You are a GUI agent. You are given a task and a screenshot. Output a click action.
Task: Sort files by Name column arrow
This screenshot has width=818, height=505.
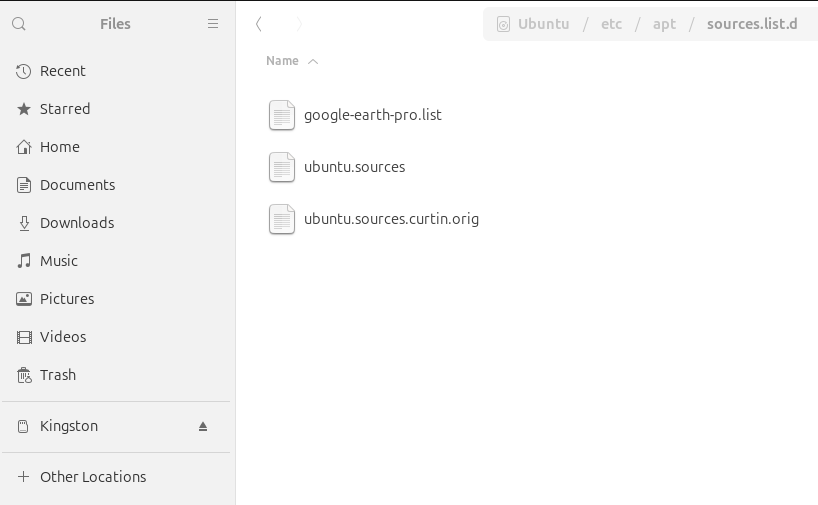click(x=313, y=61)
